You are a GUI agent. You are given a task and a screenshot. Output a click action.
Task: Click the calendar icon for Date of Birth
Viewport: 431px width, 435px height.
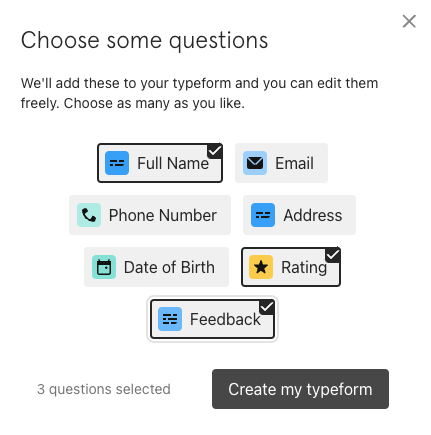coord(104,267)
